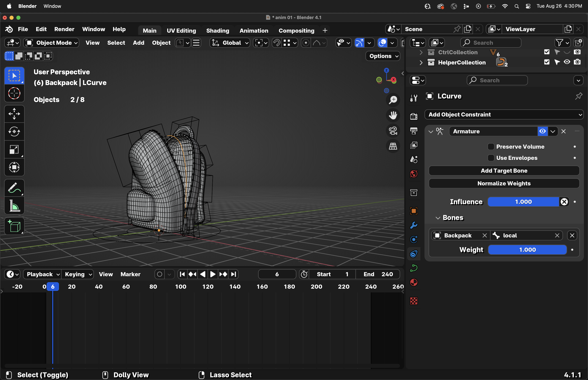Open the Modifiers wrench properties tab

[414, 225]
